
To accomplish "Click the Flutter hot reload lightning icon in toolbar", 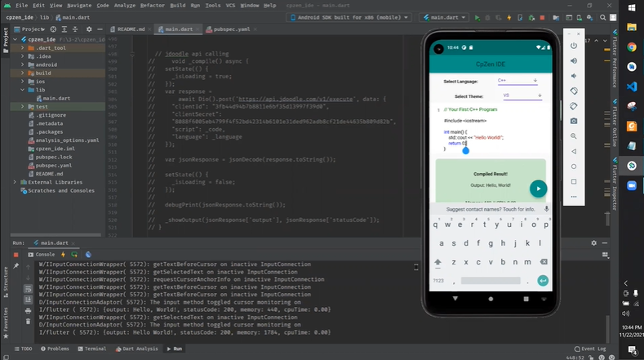I will click(509, 18).
